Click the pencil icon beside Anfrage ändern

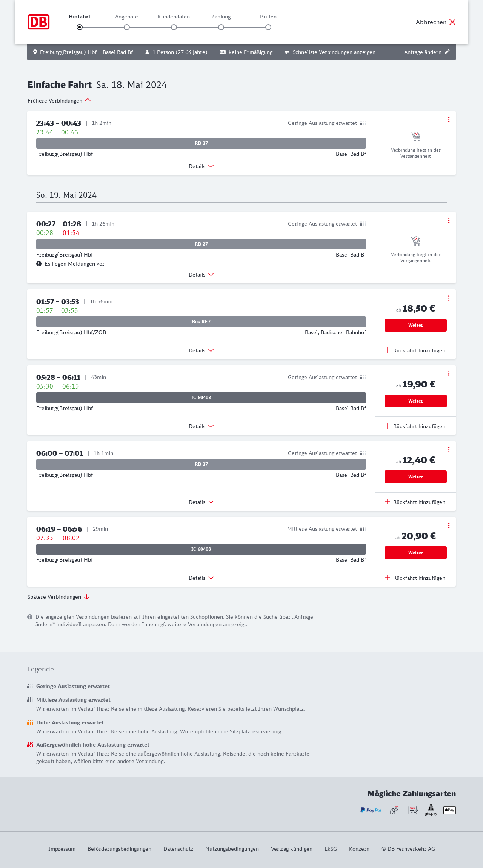447,52
